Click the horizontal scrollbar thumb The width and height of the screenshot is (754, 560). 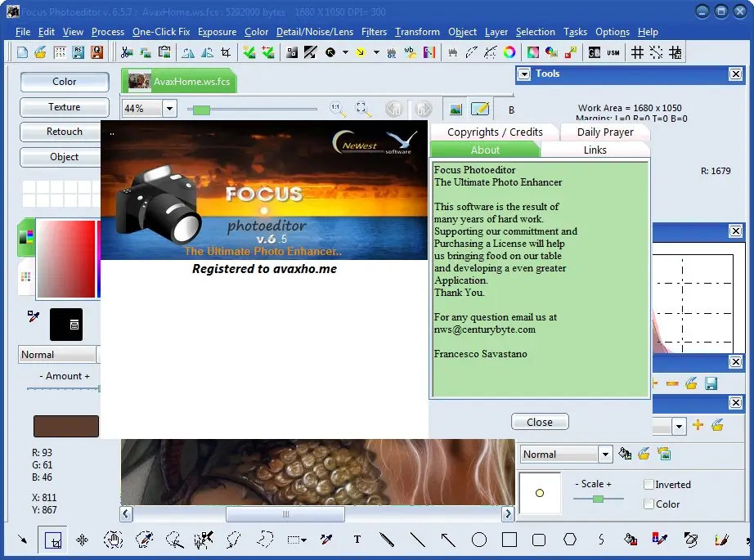285,514
